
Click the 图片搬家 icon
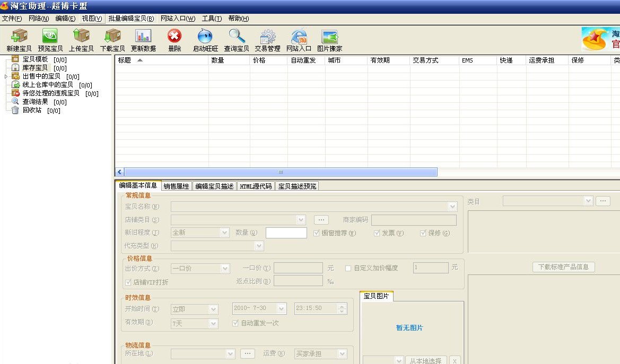[x=329, y=38]
